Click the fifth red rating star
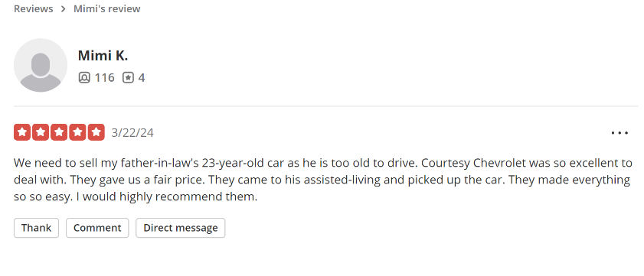Screen dimensions: 644x276 96,132
